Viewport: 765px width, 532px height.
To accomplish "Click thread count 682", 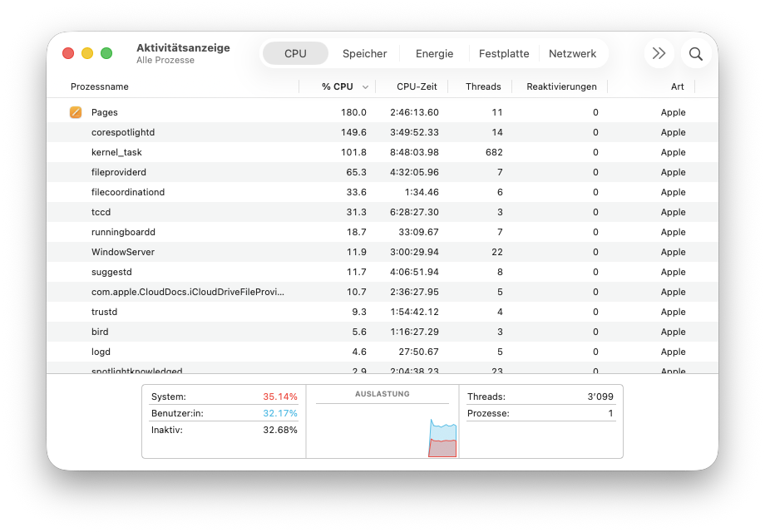I will [494, 152].
